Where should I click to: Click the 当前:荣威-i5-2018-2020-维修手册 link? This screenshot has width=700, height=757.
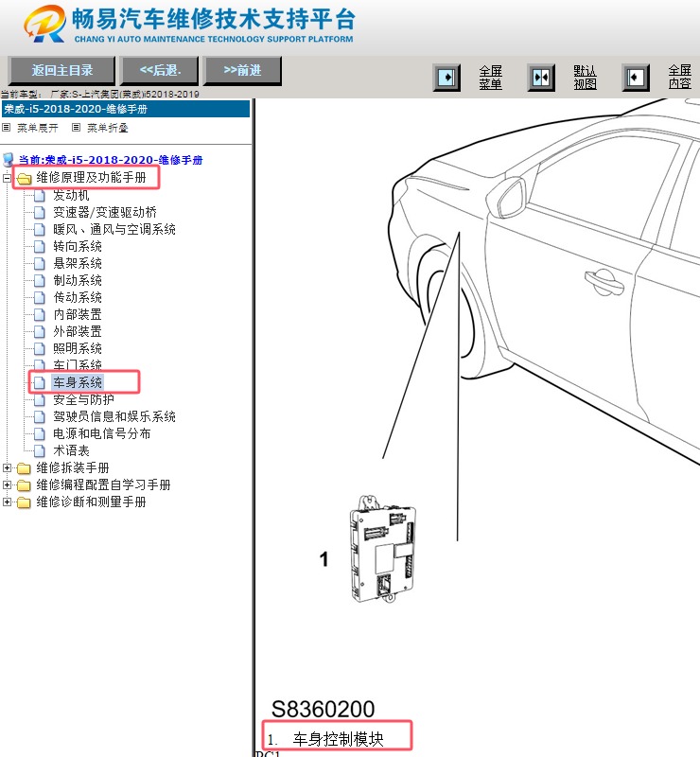[x=111, y=160]
